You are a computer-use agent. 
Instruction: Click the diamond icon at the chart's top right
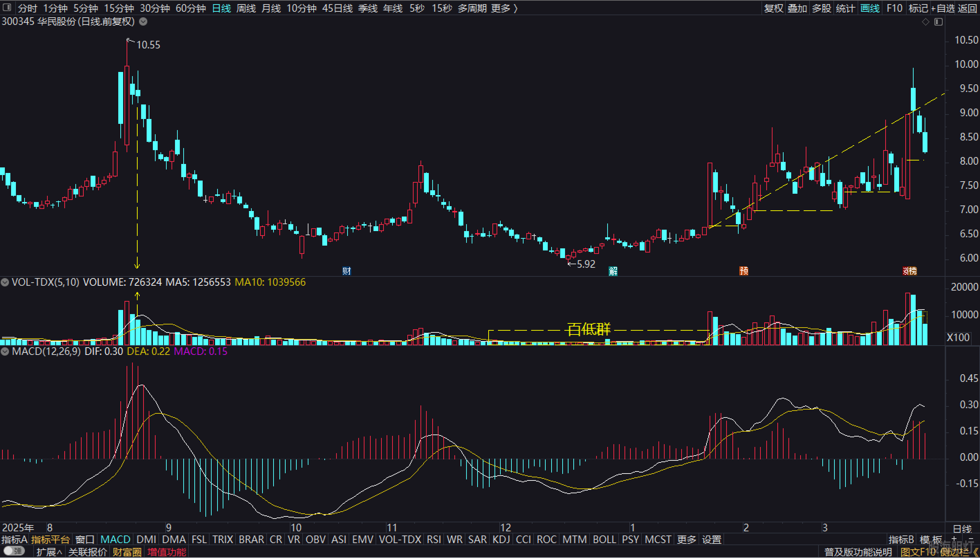pos(925,22)
